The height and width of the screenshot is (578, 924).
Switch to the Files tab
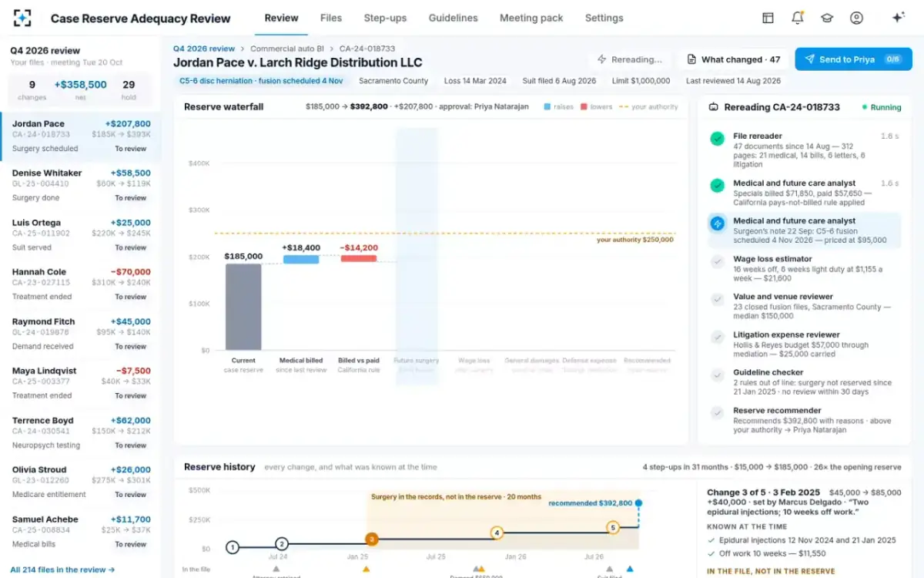click(x=331, y=18)
